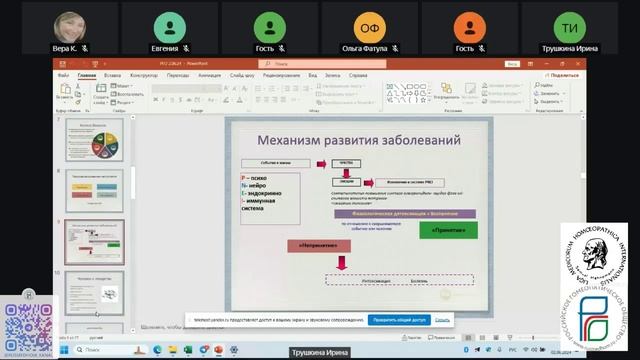Viewport: 640px width, 360px height.
Task: Select the triangle shape in shapes gallery
Action: click(389, 93)
